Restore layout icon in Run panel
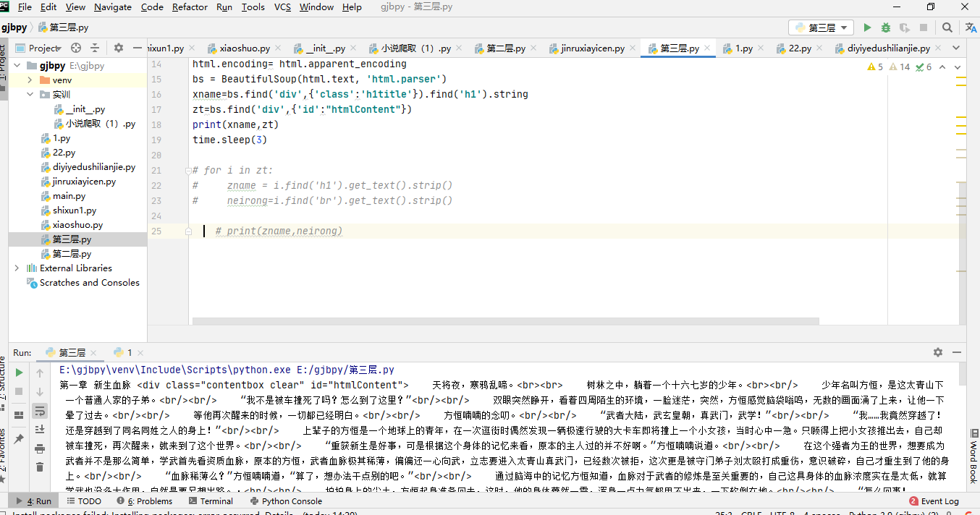Viewport: 980px width, 515px height. click(x=20, y=415)
